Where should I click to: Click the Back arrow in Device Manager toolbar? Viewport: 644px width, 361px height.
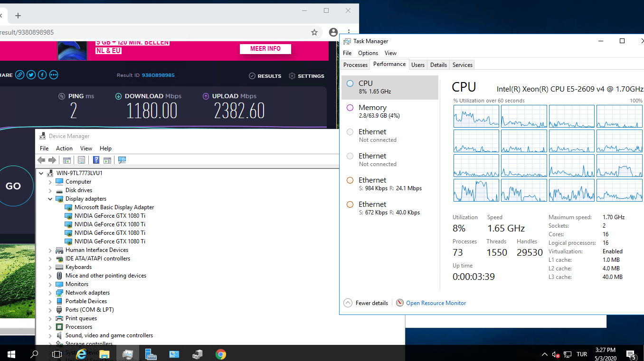coord(41,160)
